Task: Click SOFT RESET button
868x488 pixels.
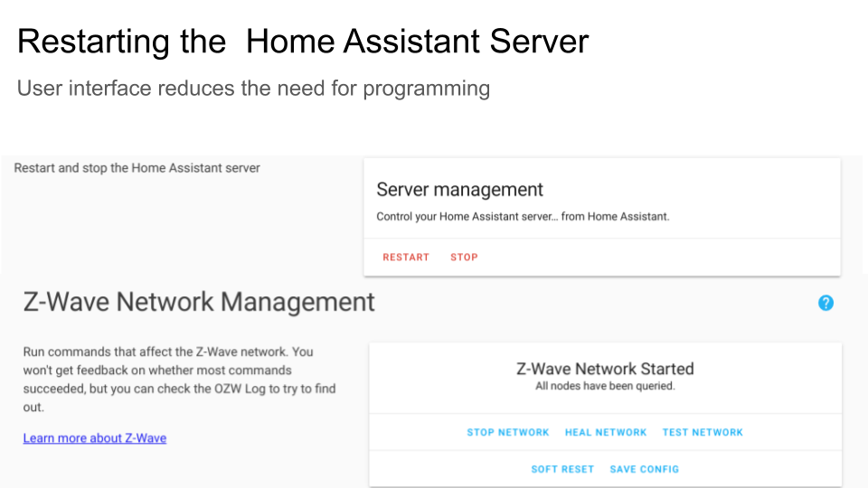Action: [x=562, y=469]
